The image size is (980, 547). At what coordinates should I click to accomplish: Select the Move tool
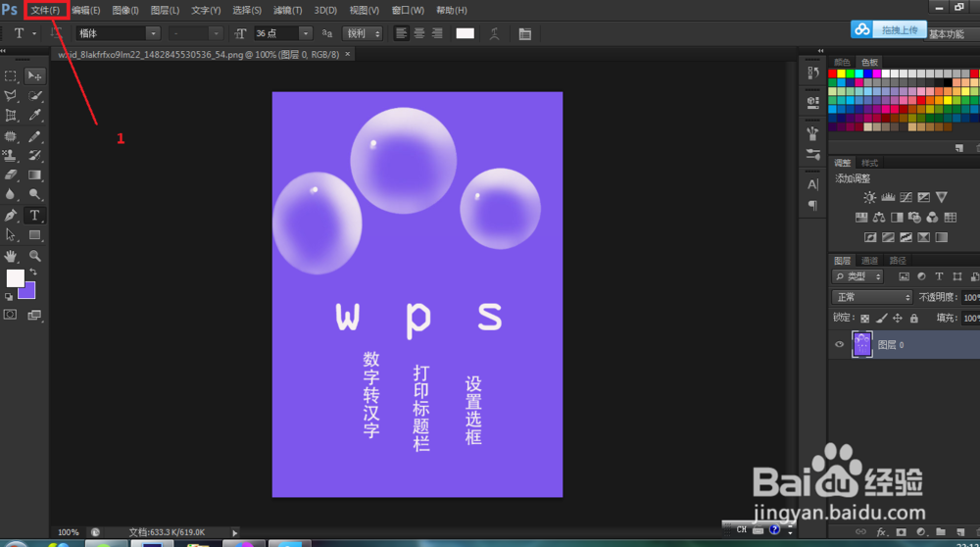(x=35, y=76)
